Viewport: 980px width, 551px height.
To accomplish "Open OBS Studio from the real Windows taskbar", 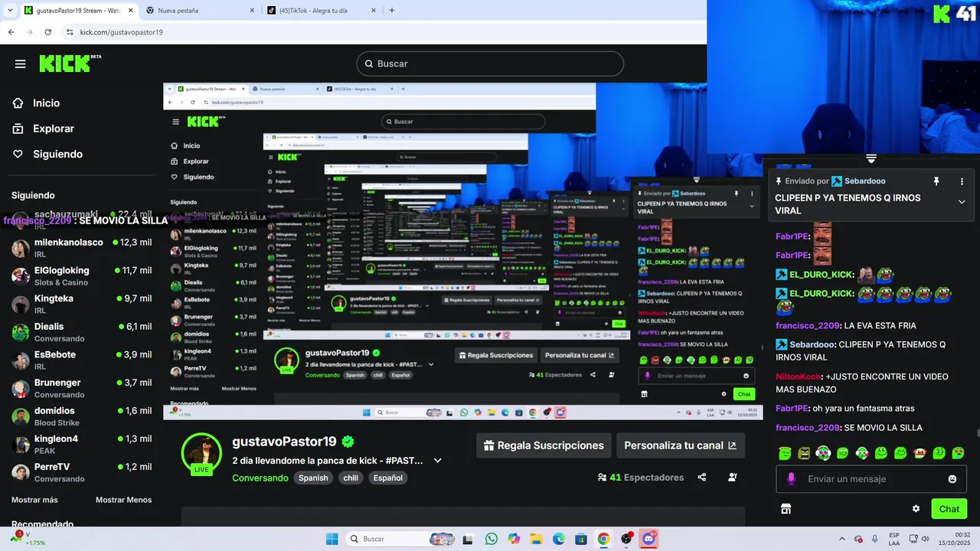I will click(x=626, y=539).
